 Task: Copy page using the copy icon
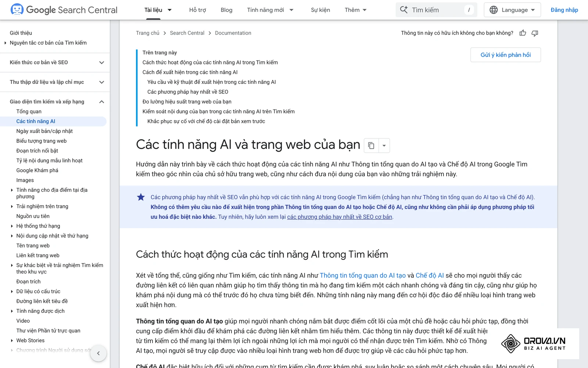[x=371, y=145]
